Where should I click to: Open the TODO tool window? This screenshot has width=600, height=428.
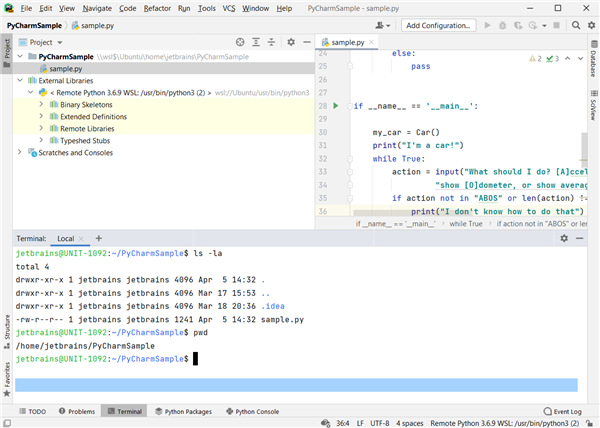pyautogui.click(x=33, y=411)
